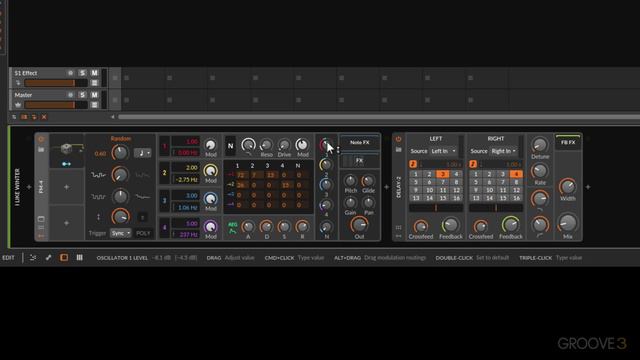Open the LEFT Source dropdown
Image resolution: width=640 pixels, height=360 pixels.
[x=444, y=151]
